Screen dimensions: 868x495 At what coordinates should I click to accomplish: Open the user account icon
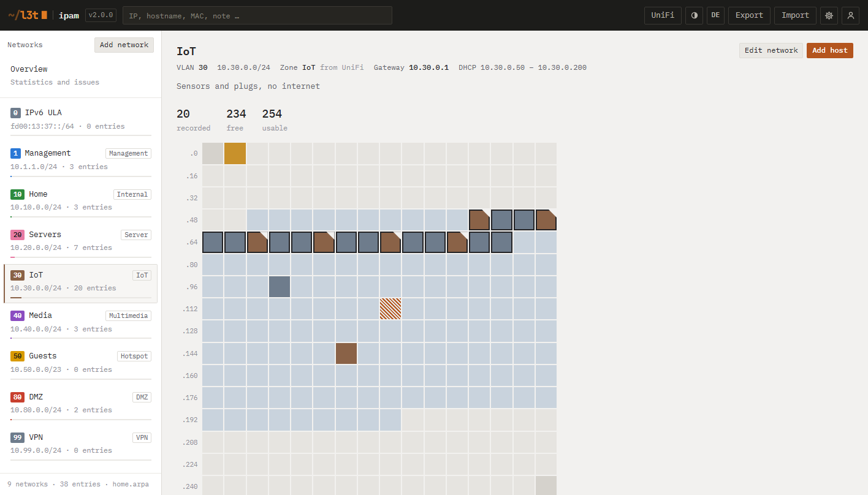[x=850, y=15]
